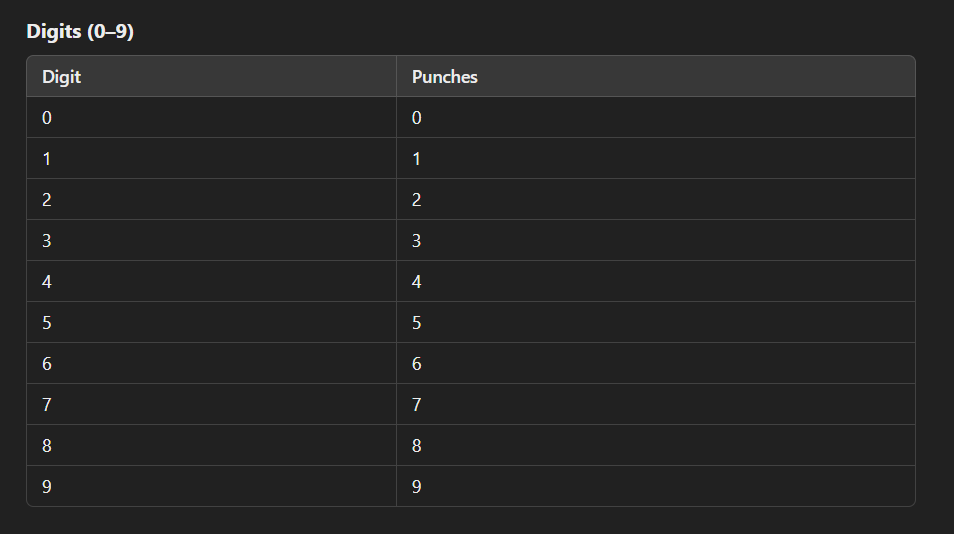
Task: Click digit cell containing 1
Action: click(212, 158)
